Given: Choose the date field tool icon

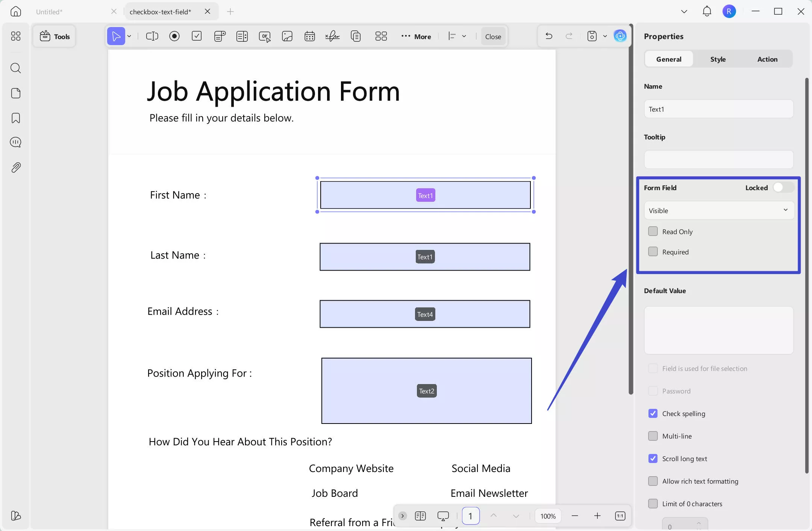Looking at the screenshot, I should [309, 36].
